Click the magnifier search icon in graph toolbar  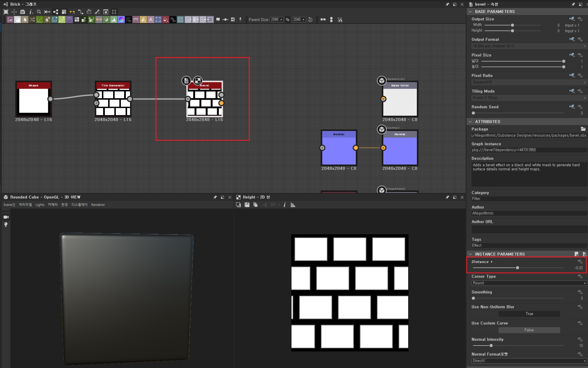click(x=39, y=12)
